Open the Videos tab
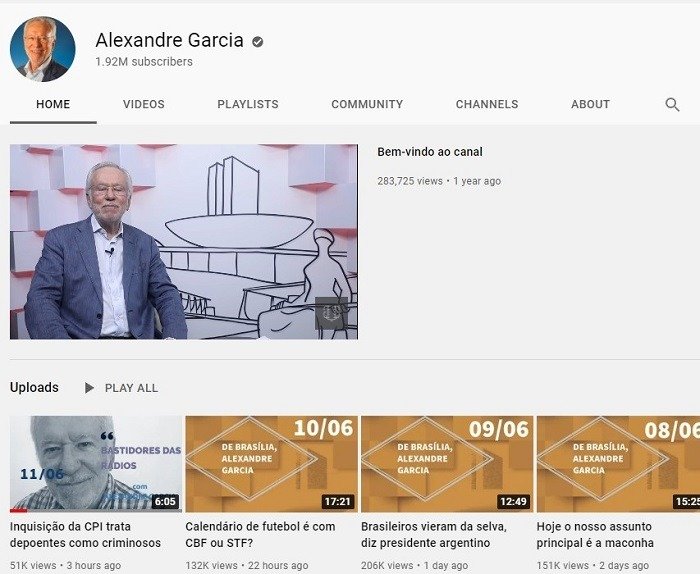This screenshot has height=574, width=700. [x=143, y=104]
